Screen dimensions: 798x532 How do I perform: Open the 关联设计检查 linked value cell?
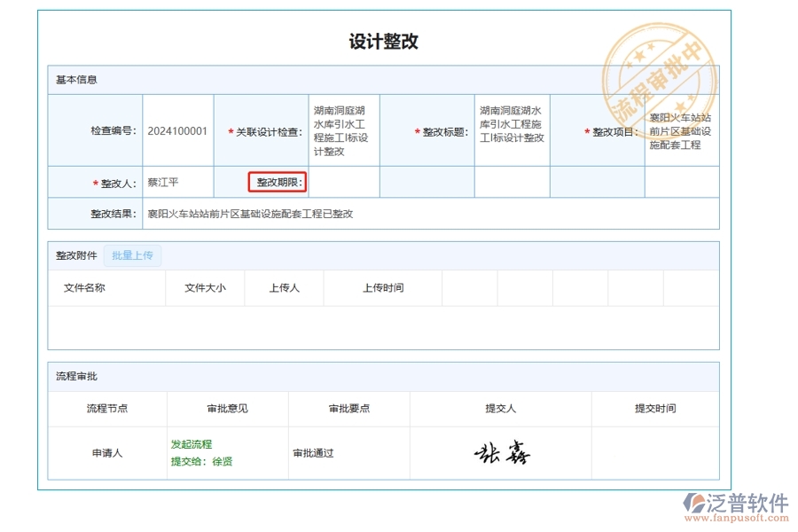342,130
